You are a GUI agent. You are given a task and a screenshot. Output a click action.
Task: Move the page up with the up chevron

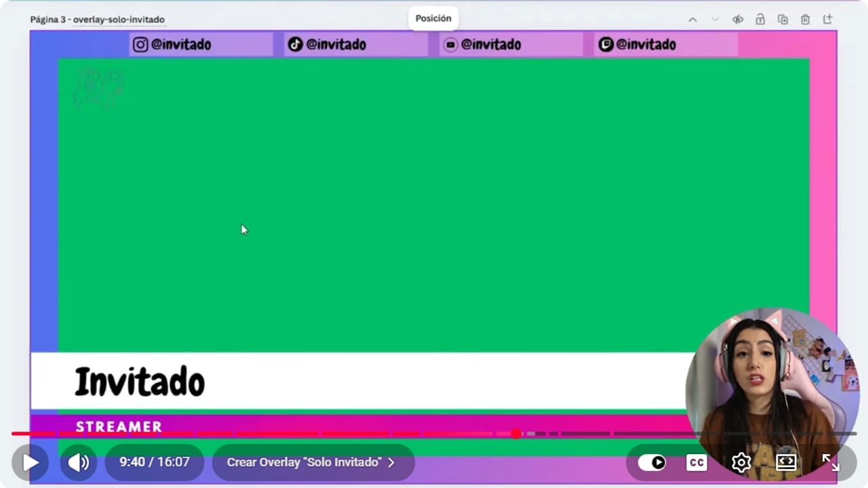(692, 20)
